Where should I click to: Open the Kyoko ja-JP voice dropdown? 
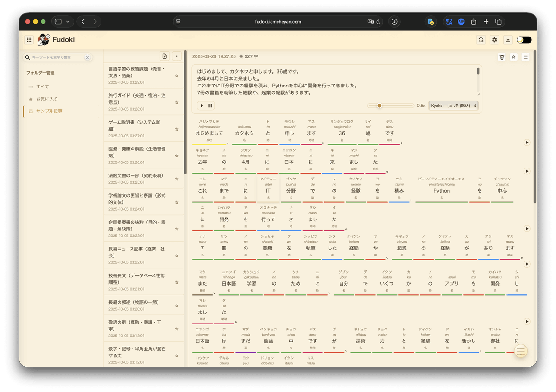coord(453,106)
